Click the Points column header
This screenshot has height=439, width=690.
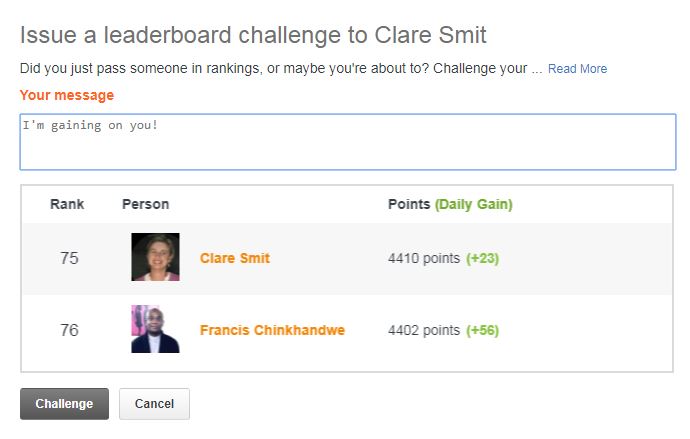409,204
